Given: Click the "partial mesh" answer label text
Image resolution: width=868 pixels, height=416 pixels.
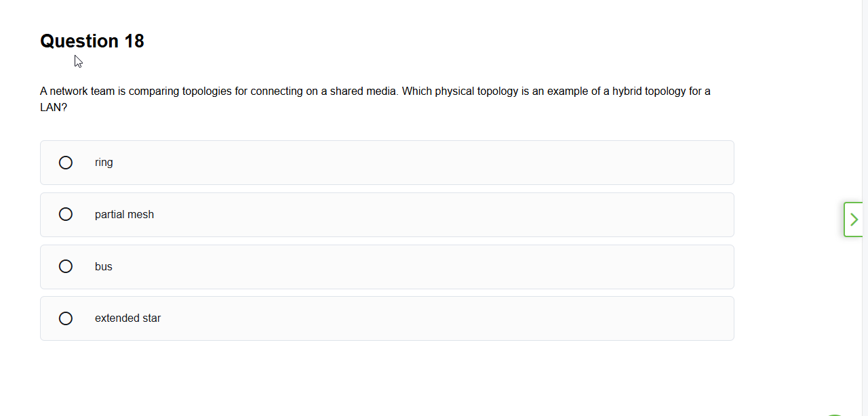Looking at the screenshot, I should point(124,215).
